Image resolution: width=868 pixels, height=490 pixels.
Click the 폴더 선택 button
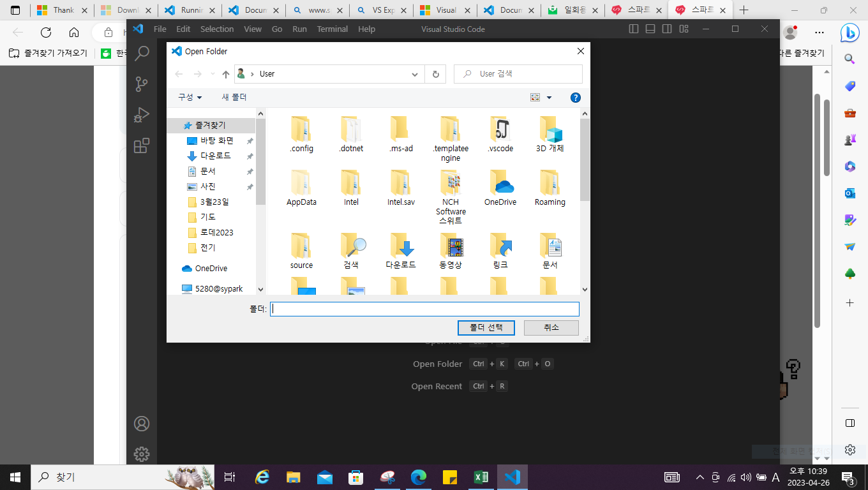486,327
